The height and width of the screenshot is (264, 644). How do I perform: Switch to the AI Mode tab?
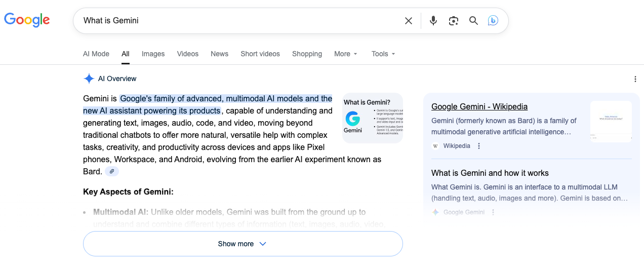pyautogui.click(x=96, y=54)
